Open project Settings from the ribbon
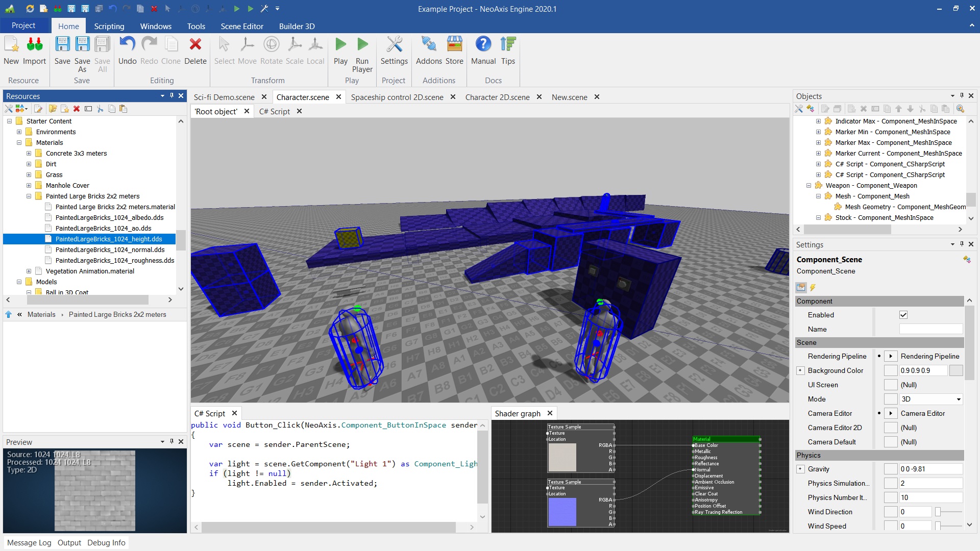The height and width of the screenshot is (551, 980). point(394,45)
